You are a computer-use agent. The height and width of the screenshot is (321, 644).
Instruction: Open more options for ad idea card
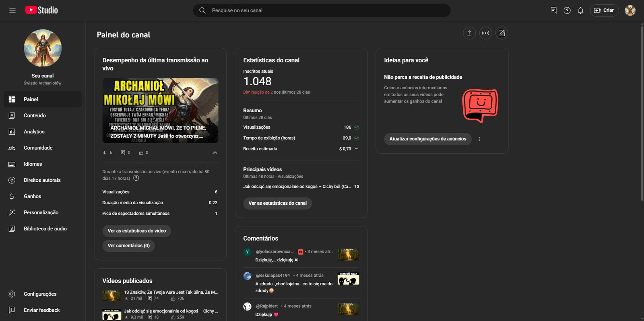[479, 139]
